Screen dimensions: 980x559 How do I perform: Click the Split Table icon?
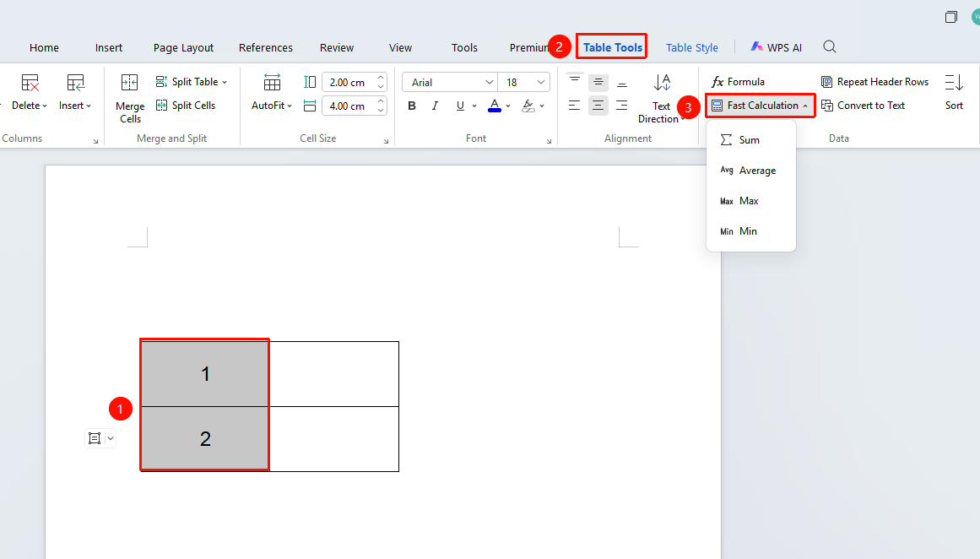[161, 82]
